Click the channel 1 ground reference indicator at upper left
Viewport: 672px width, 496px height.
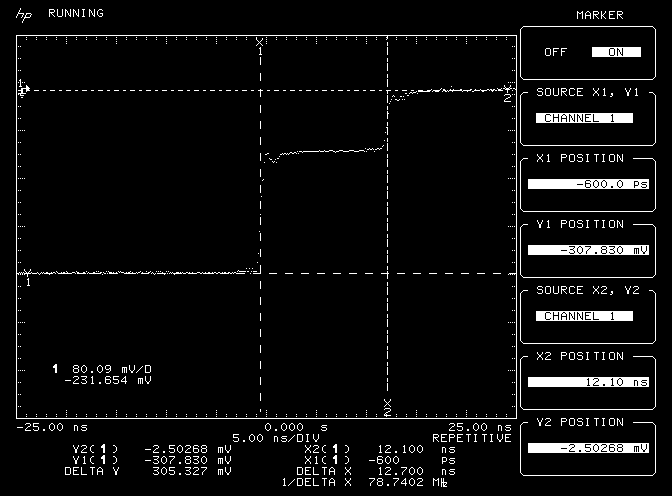tap(24, 89)
